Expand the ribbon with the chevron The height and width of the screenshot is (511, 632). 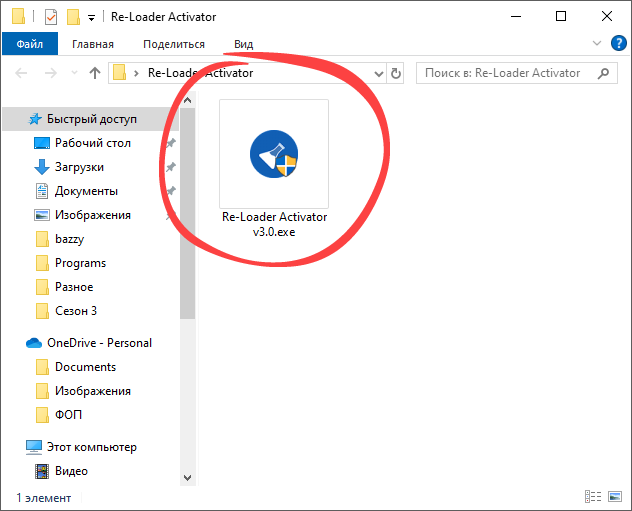coord(597,43)
